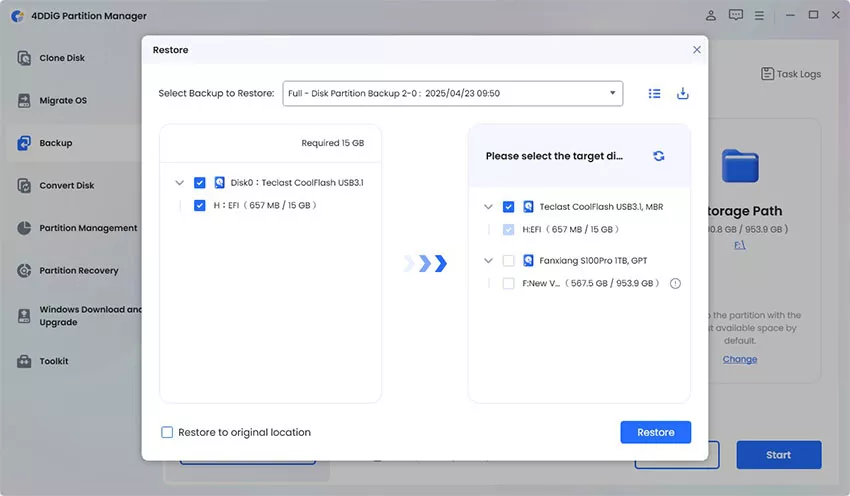Viewport: 850px width, 496px height.
Task: Click the blue storage folder icon
Action: pyautogui.click(x=740, y=166)
